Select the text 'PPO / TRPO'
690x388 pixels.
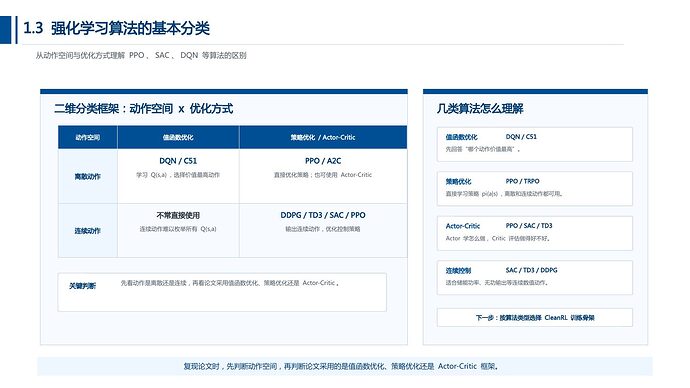pos(522,181)
